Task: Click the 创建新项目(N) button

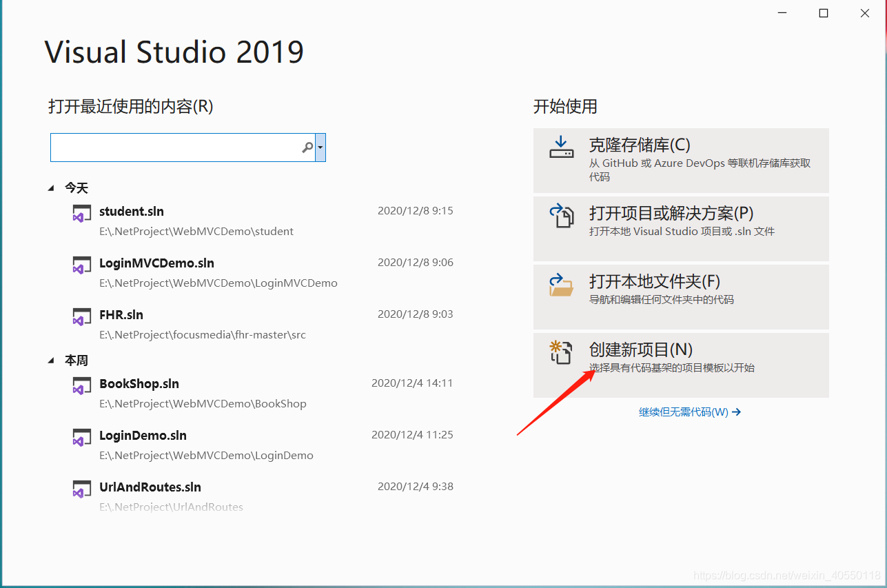Action: point(681,365)
